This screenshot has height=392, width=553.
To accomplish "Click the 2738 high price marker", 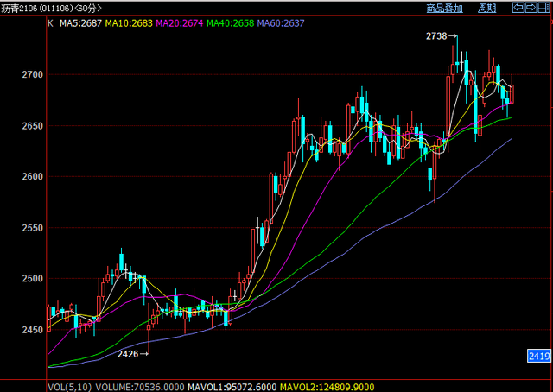I will [436, 36].
